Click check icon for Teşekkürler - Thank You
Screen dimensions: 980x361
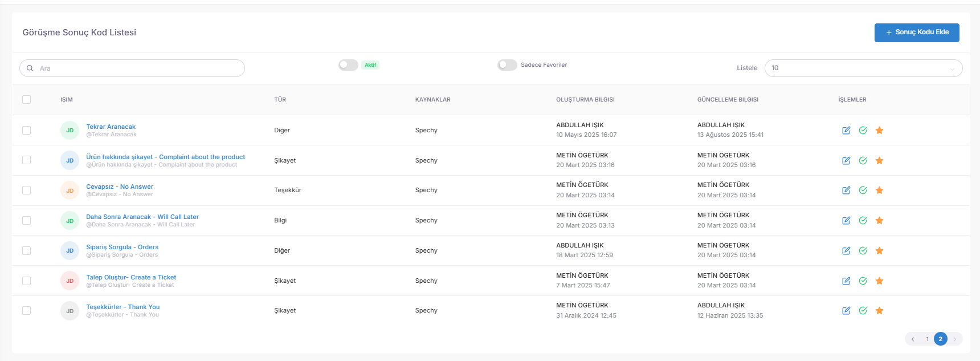click(863, 311)
